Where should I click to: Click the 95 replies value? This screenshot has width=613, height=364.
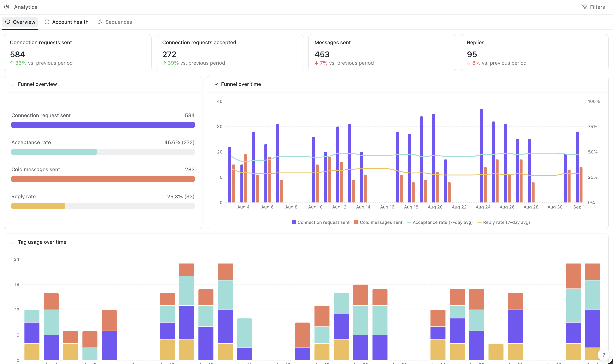point(472,54)
